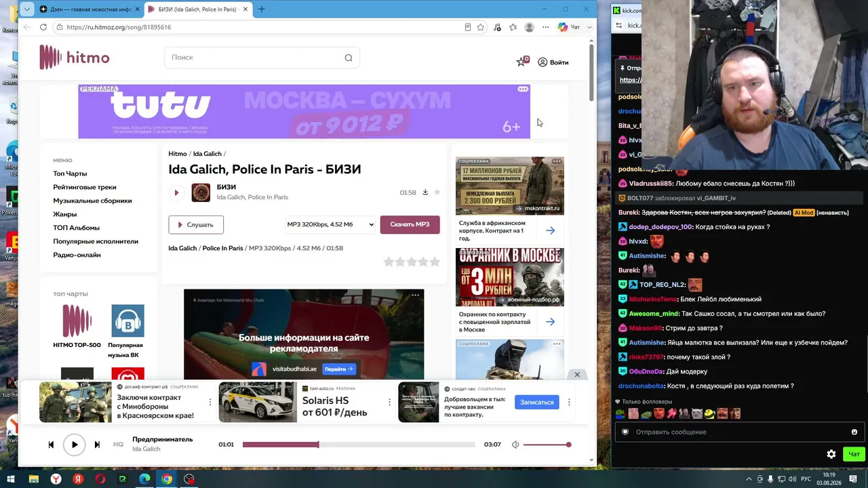Open tutu ad options three-dot menu
Image resolution: width=868 pixels, height=488 pixels.
click(523, 89)
